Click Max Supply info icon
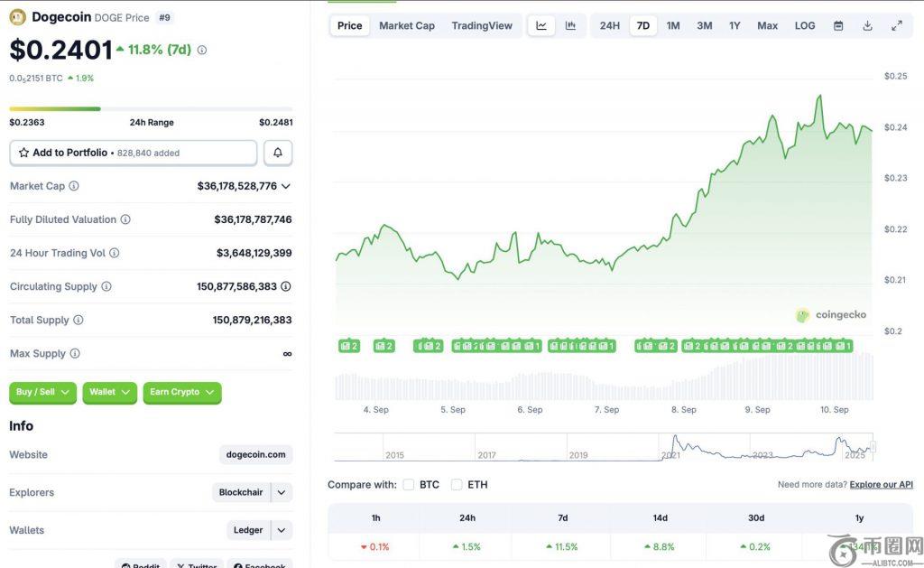Image resolution: width=924 pixels, height=568 pixels. [x=75, y=353]
